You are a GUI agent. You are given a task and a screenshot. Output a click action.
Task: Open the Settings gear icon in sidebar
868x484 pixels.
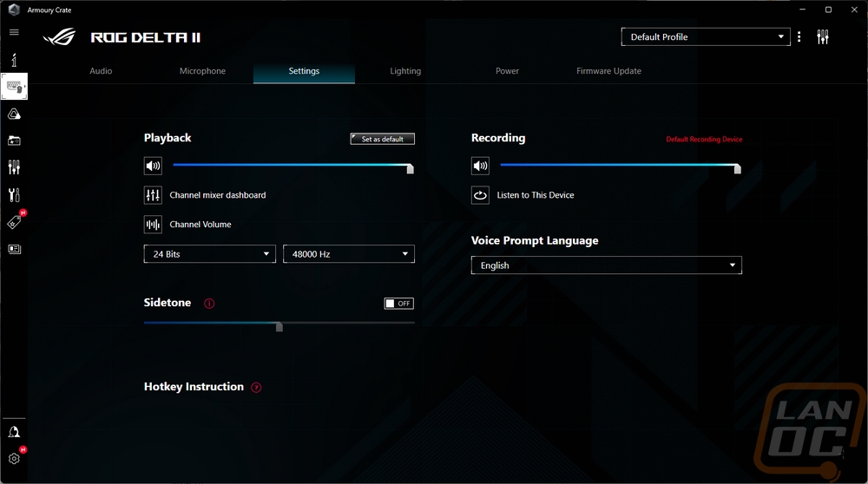tap(14, 459)
